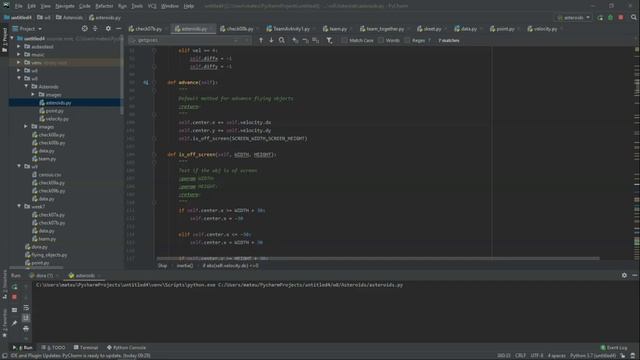Click the find all usages magnifier in search bar
The image size is (640, 360).
point(282,40)
